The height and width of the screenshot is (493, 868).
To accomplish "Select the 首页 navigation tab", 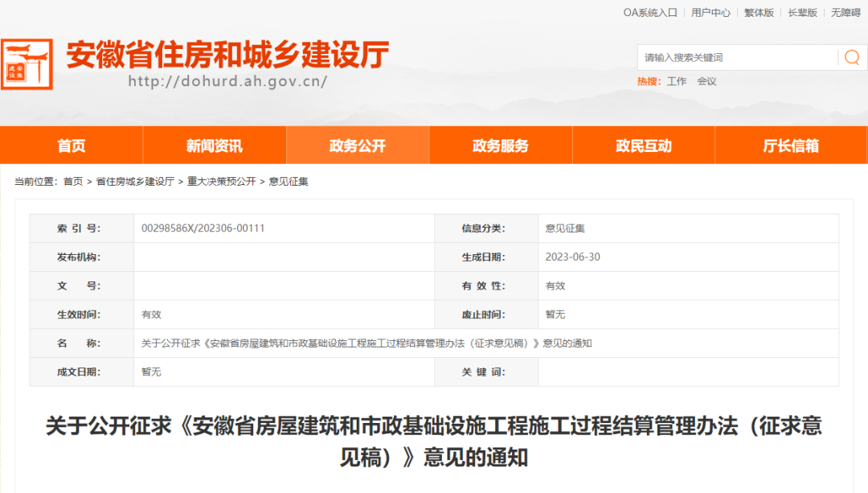I will pyautogui.click(x=71, y=146).
